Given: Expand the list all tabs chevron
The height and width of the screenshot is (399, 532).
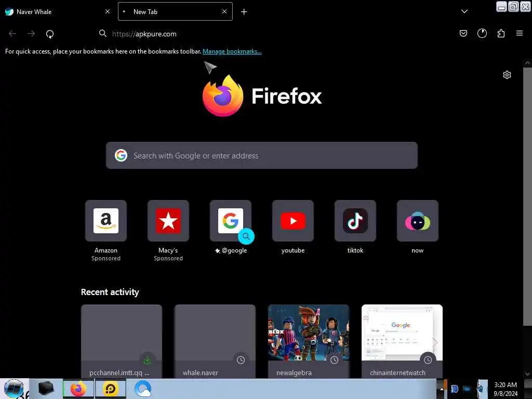Looking at the screenshot, I should point(464,11).
